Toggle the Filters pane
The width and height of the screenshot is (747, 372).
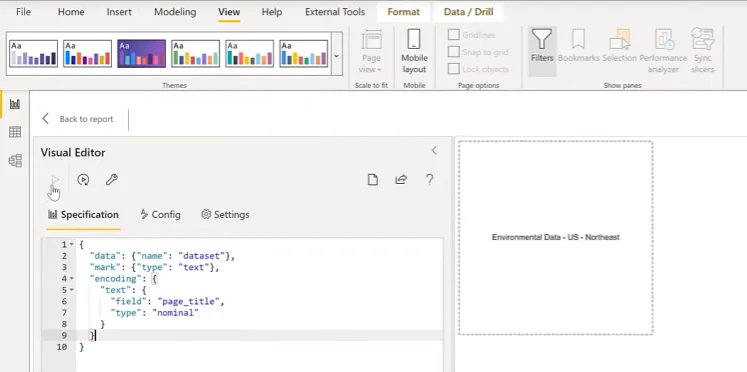tap(542, 51)
